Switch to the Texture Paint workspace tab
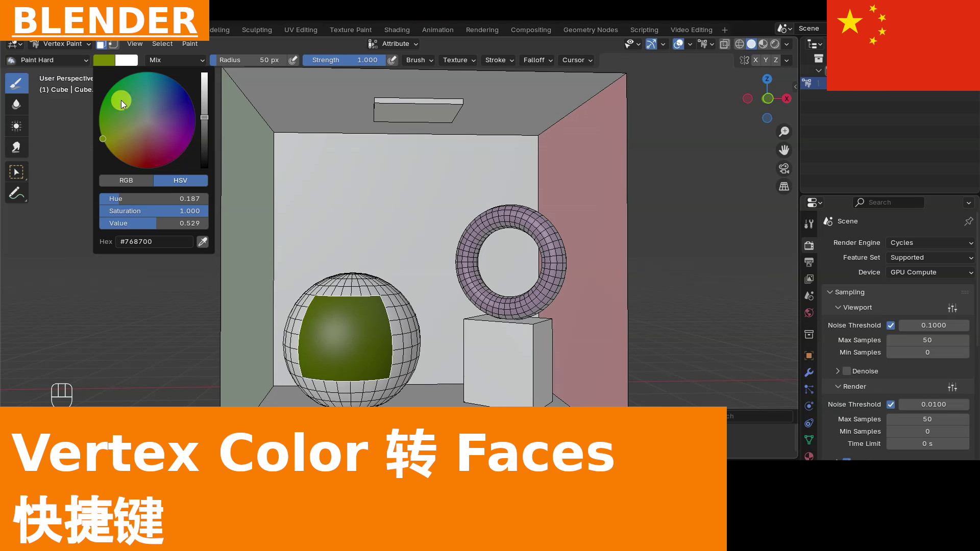Image resolution: width=980 pixels, height=551 pixels. point(351,30)
